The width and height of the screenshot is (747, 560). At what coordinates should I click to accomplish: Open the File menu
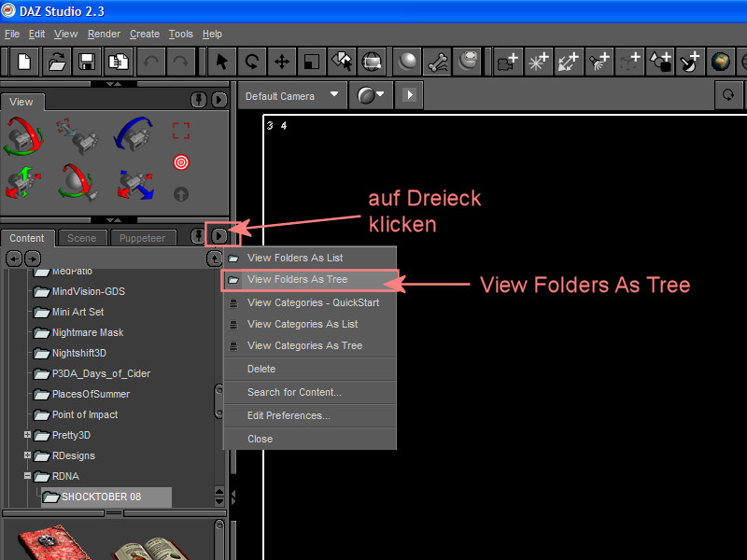click(12, 35)
